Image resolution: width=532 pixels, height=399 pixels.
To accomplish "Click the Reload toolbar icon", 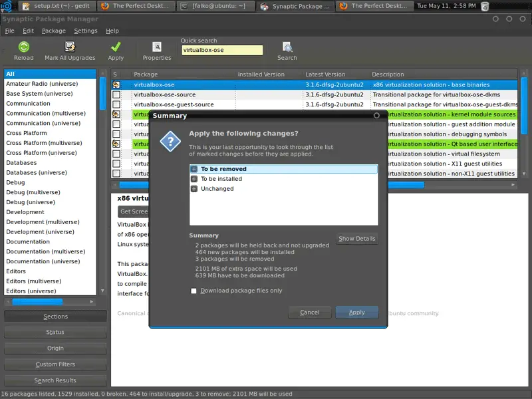I will (x=24, y=47).
